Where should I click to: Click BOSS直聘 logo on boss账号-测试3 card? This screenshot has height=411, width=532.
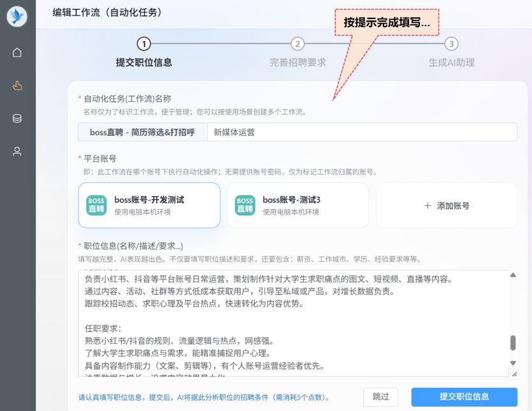(245, 205)
